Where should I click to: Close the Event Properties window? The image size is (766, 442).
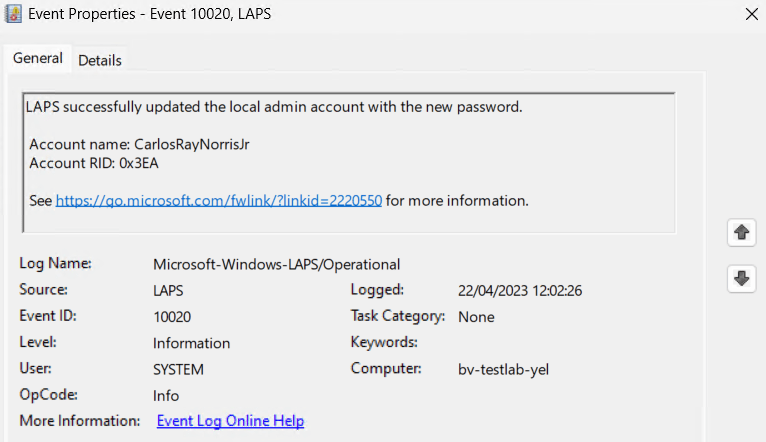tap(751, 14)
